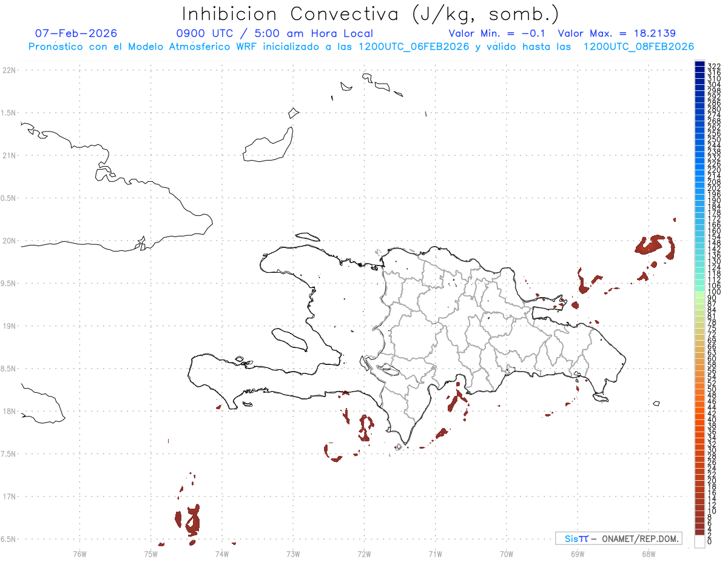Viewport: 728px width, 562px height.
Task: Click the '21N' latitude label
Action: (8, 155)
